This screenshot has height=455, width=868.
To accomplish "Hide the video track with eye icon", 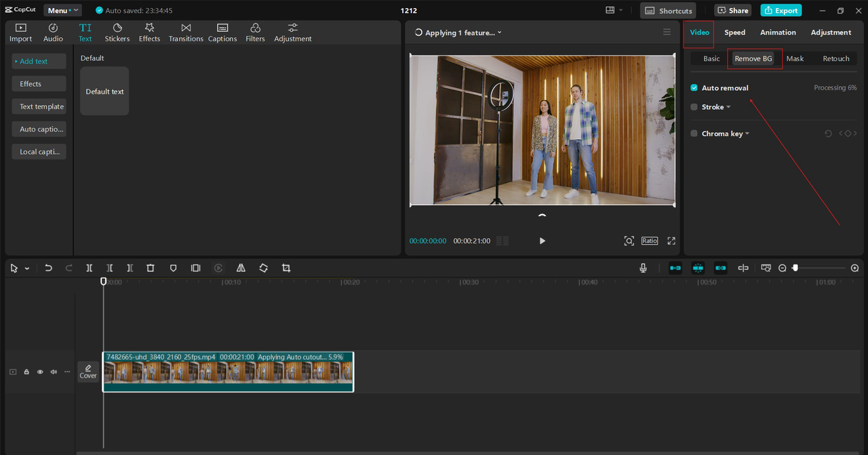I will tap(40, 372).
